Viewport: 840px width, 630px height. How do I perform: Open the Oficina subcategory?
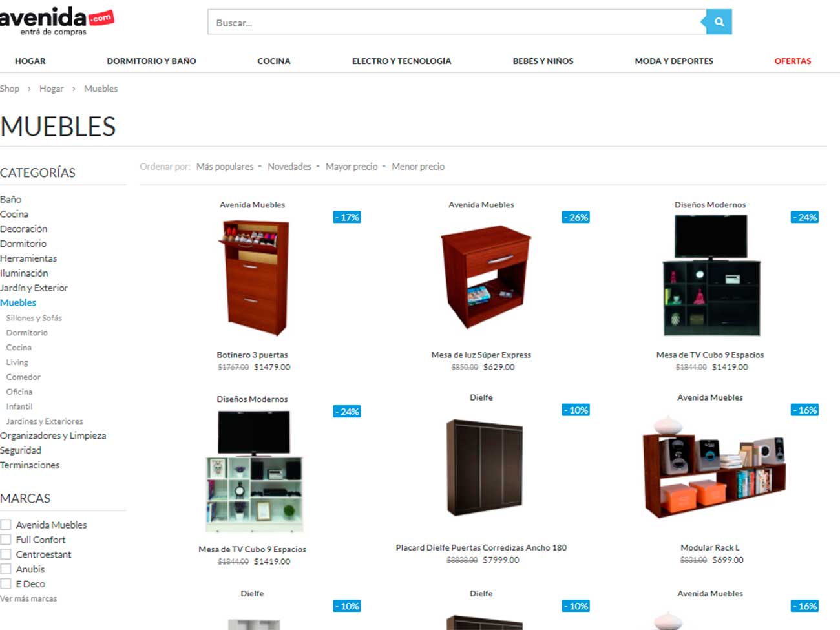[x=19, y=392]
